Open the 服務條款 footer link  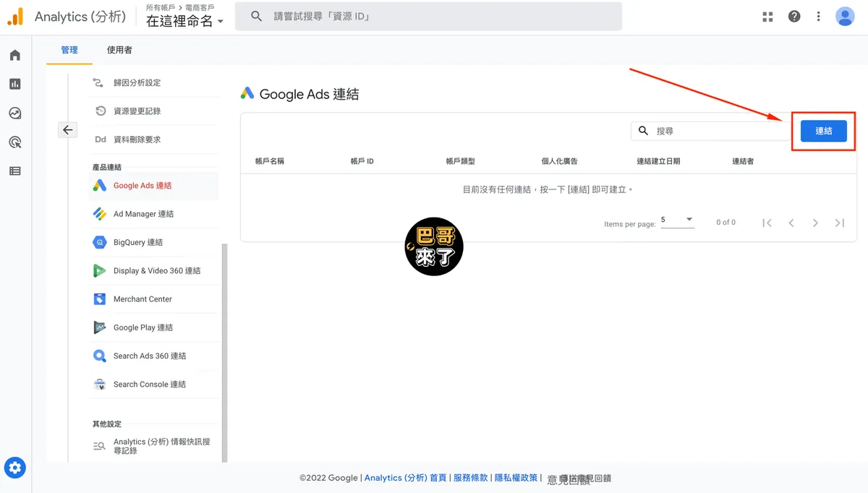click(471, 478)
